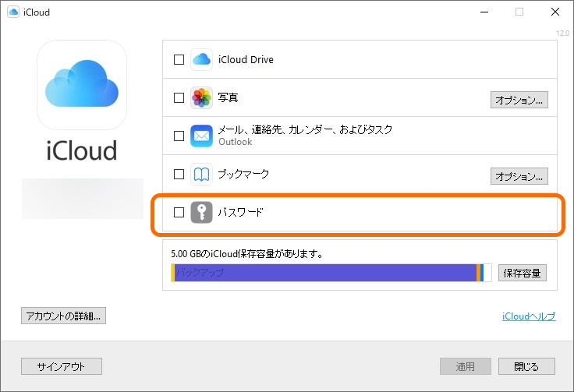Close the iCloud window
Screen dimensions: 574x392
(555, 12)
